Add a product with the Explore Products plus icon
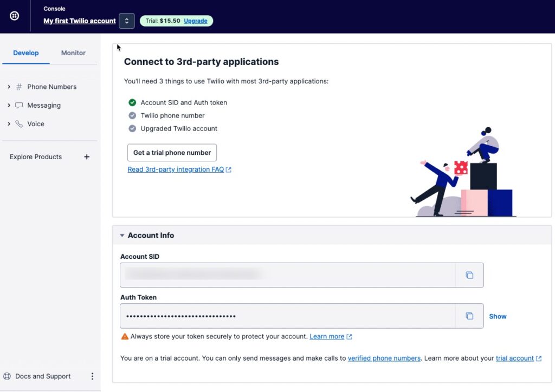555x392 pixels. [x=87, y=156]
